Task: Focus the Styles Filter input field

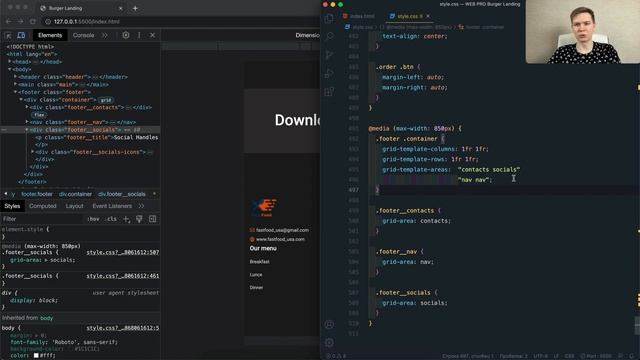Action: (41, 219)
